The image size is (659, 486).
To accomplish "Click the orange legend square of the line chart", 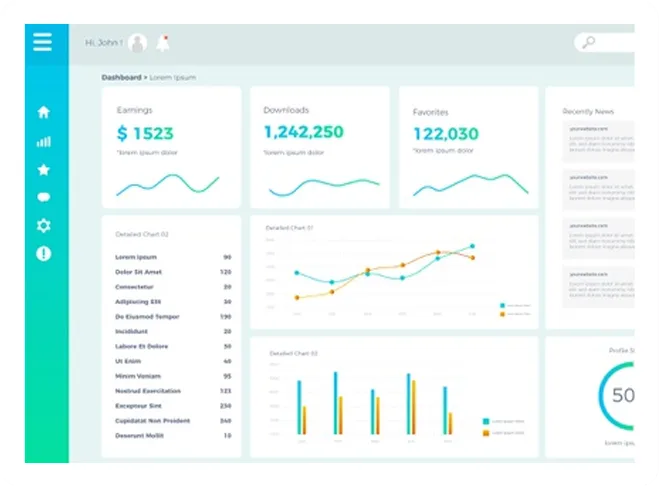I will click(x=502, y=314).
